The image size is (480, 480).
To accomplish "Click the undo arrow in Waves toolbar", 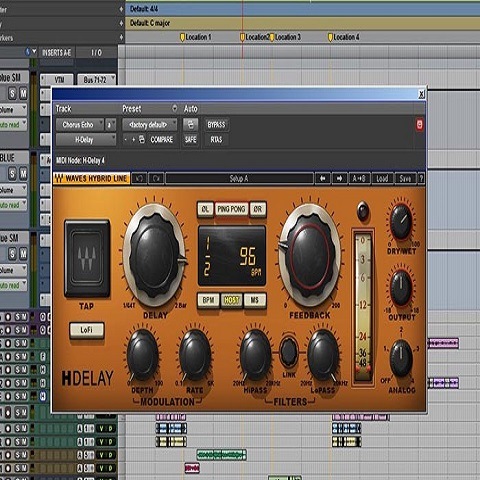I will click(139, 179).
